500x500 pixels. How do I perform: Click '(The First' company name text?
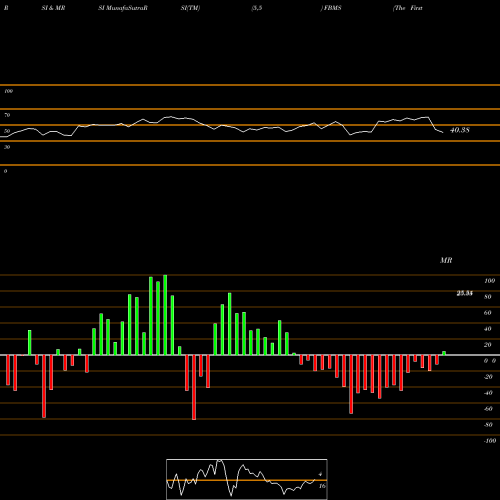tap(408, 8)
